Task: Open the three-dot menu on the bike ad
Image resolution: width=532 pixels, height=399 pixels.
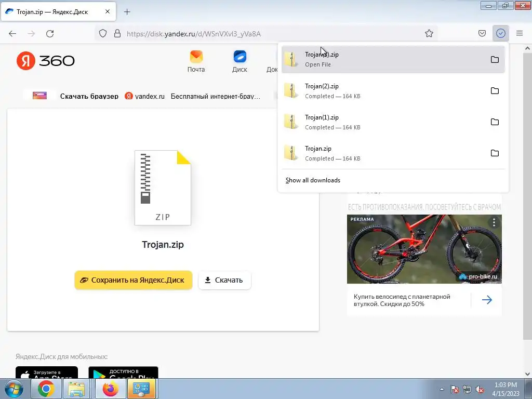Action: [x=494, y=222]
